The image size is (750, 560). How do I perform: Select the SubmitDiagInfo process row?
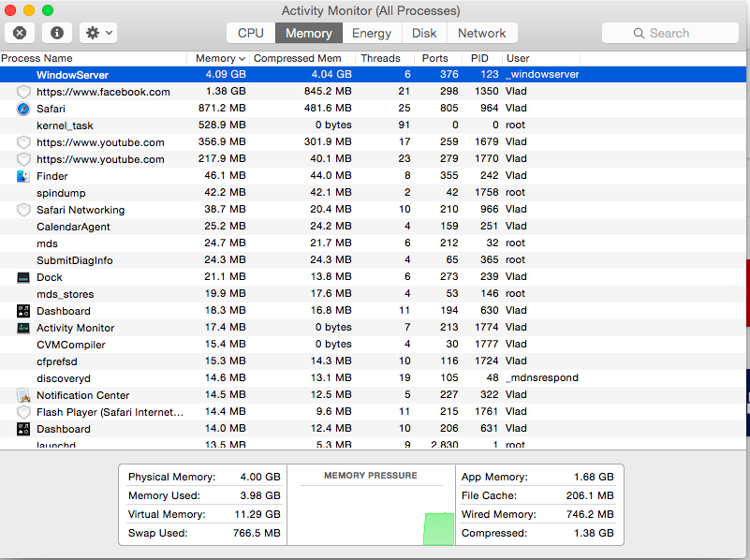click(x=373, y=260)
